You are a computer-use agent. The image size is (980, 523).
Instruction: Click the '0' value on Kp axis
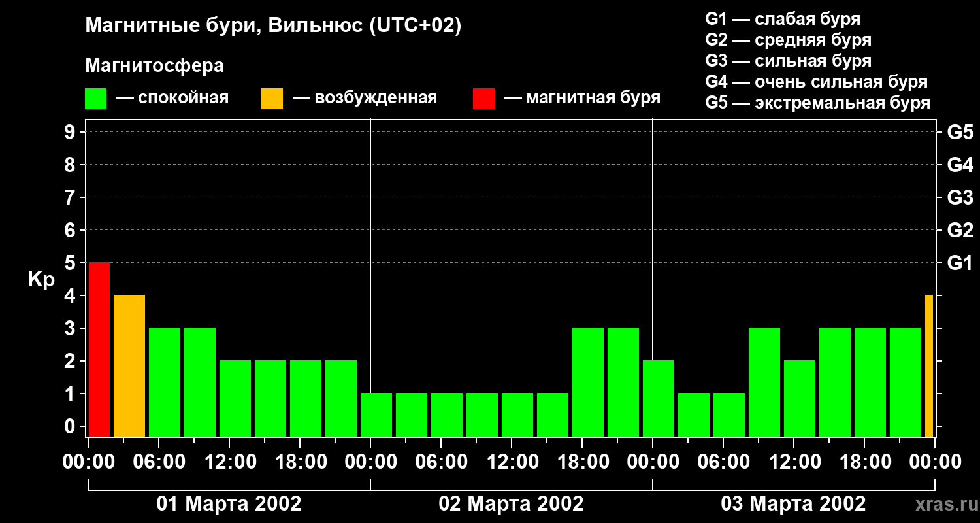71,426
